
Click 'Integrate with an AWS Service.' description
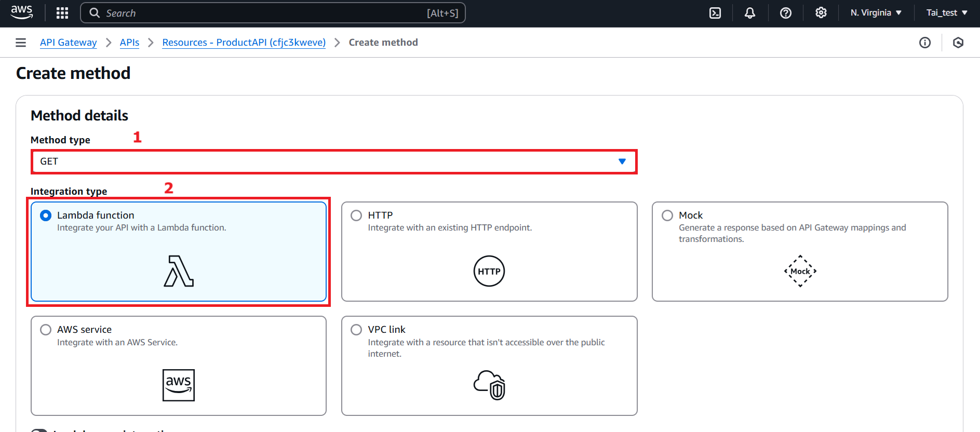[117, 343]
